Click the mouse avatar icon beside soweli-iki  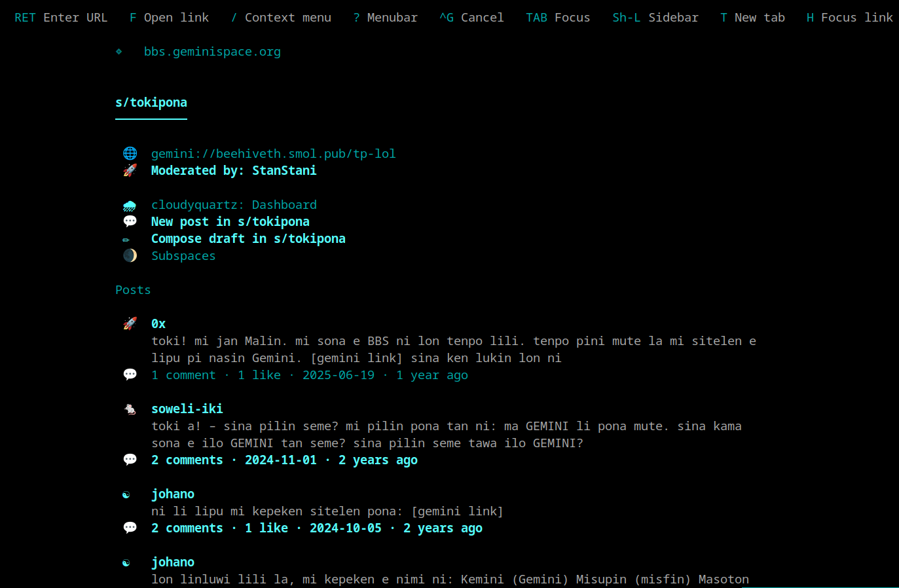[x=130, y=409]
